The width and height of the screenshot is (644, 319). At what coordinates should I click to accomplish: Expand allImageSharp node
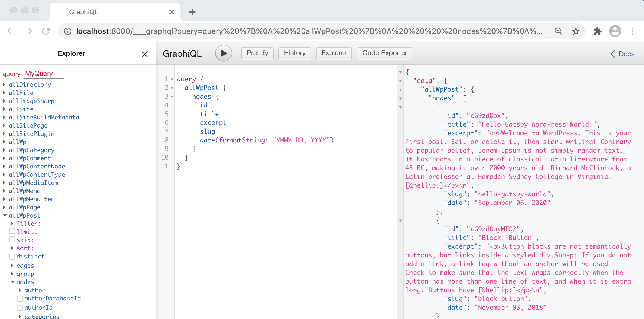4,101
